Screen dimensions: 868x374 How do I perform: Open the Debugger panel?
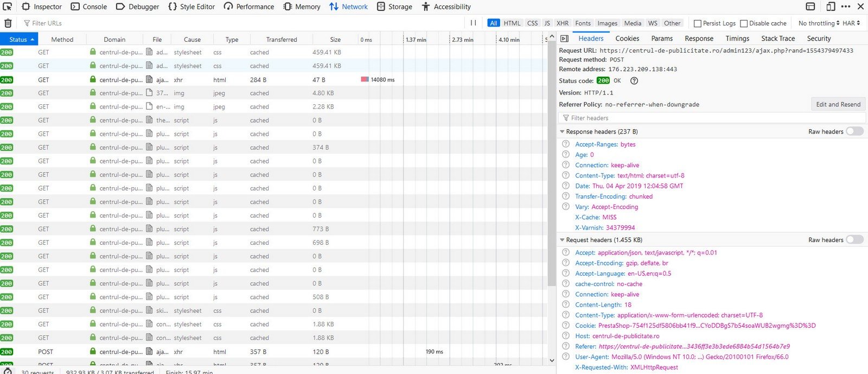point(138,7)
